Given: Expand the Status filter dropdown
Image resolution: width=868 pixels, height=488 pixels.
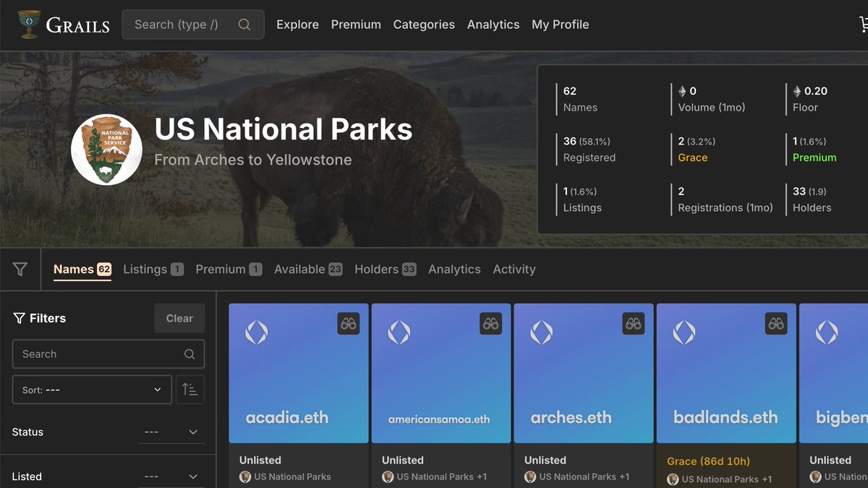Looking at the screenshot, I should (171, 432).
